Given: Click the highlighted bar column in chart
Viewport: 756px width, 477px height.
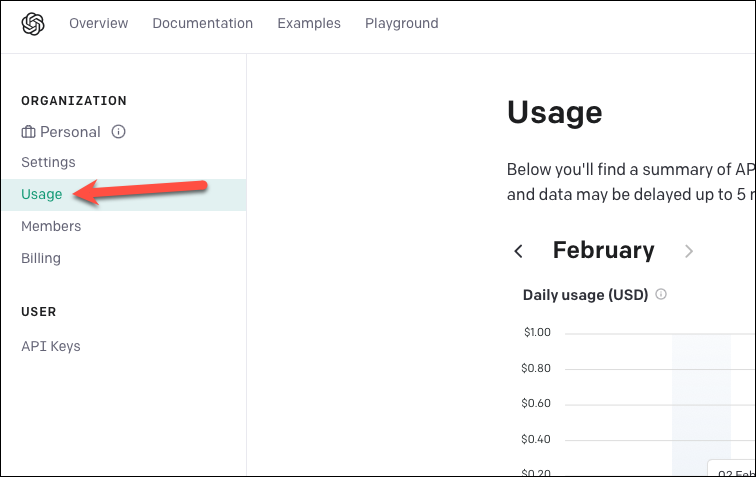Looking at the screenshot, I should click(x=702, y=404).
